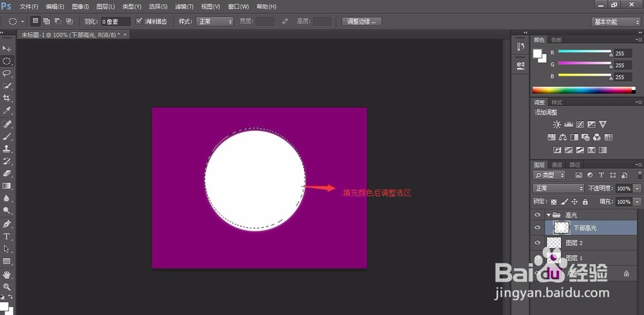Select the Zoom tool
This screenshot has width=644, height=315.
6,286
